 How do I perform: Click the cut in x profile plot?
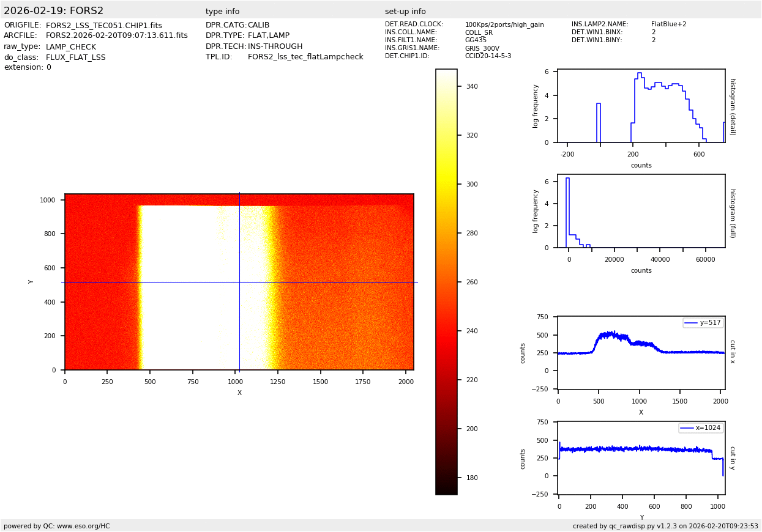point(641,352)
